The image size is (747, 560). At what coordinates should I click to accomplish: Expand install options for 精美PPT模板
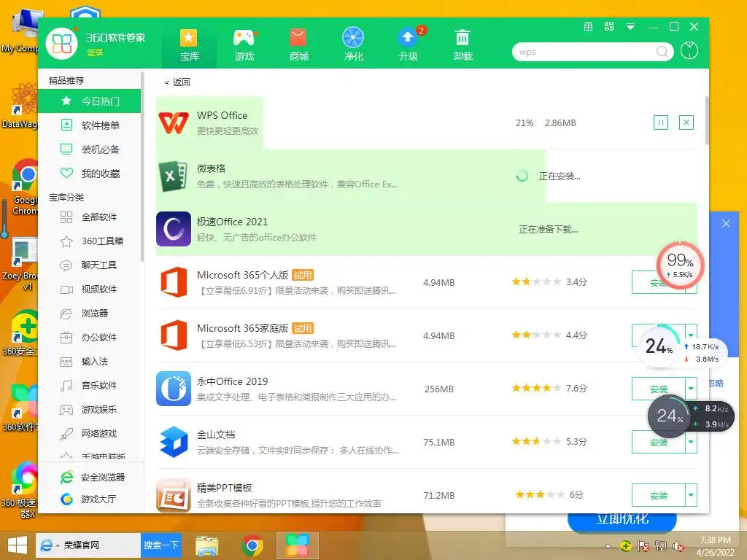pyautogui.click(x=692, y=496)
